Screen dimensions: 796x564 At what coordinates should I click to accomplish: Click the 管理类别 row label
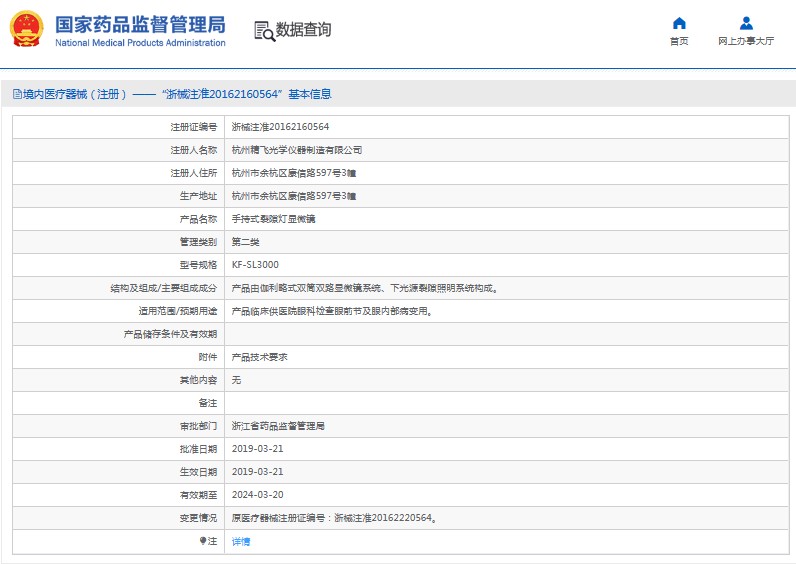[x=198, y=242]
